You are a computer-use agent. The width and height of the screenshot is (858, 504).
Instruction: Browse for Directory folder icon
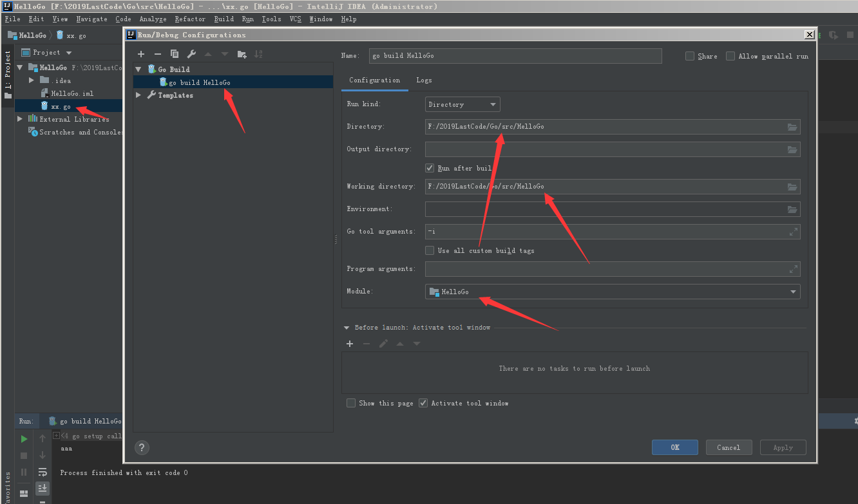[x=792, y=127]
